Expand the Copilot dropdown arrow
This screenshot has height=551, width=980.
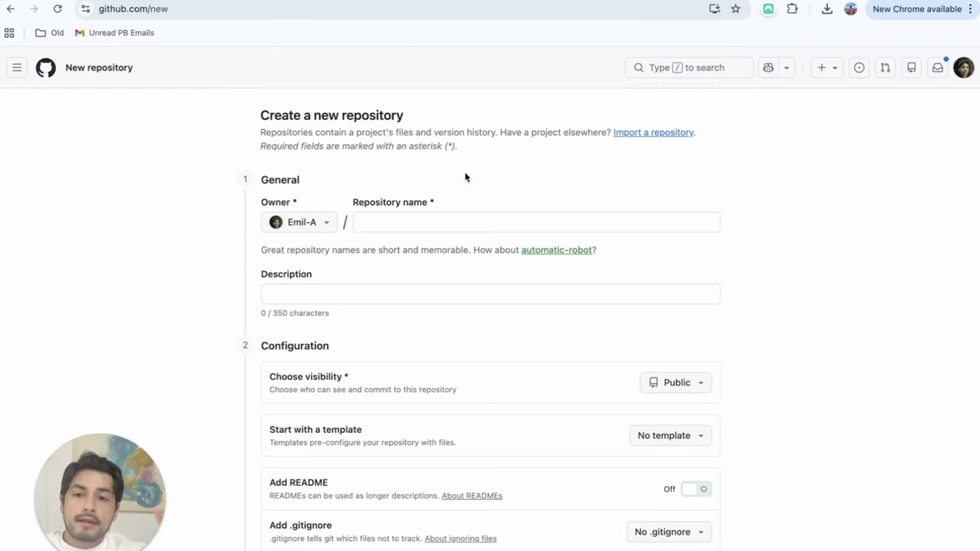pyautogui.click(x=786, y=67)
